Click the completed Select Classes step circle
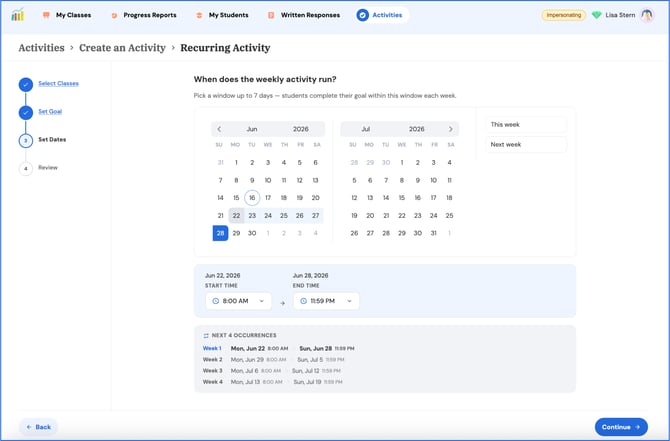 click(26, 84)
